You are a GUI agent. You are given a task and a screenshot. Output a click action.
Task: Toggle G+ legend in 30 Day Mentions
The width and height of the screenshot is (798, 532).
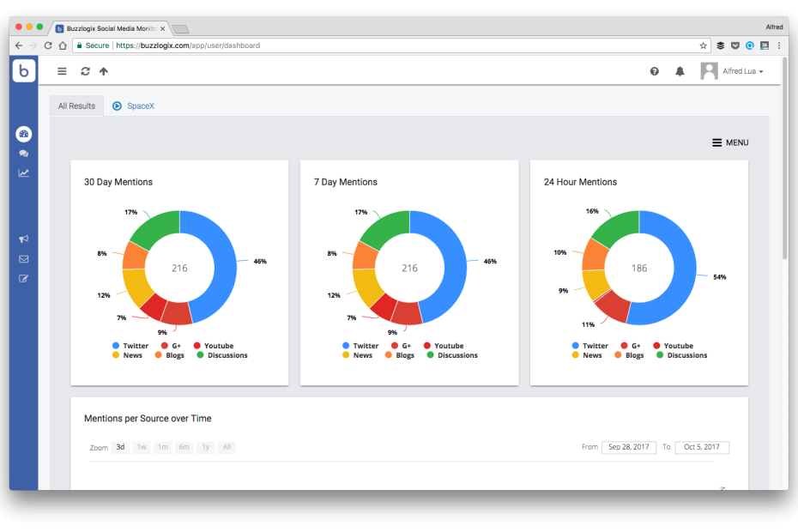[x=171, y=346]
